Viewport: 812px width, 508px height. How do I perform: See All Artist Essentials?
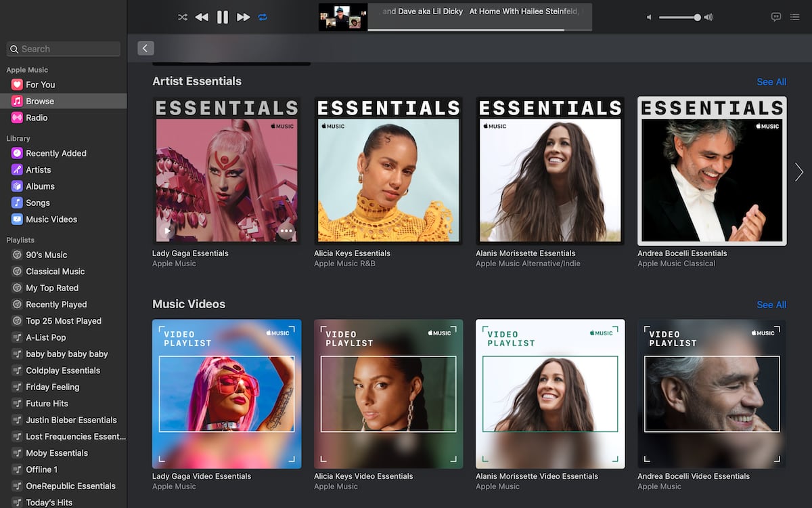tap(771, 82)
